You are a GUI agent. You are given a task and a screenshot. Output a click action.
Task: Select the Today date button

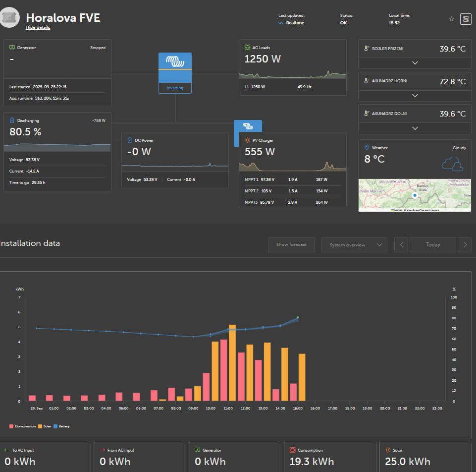[x=432, y=245]
